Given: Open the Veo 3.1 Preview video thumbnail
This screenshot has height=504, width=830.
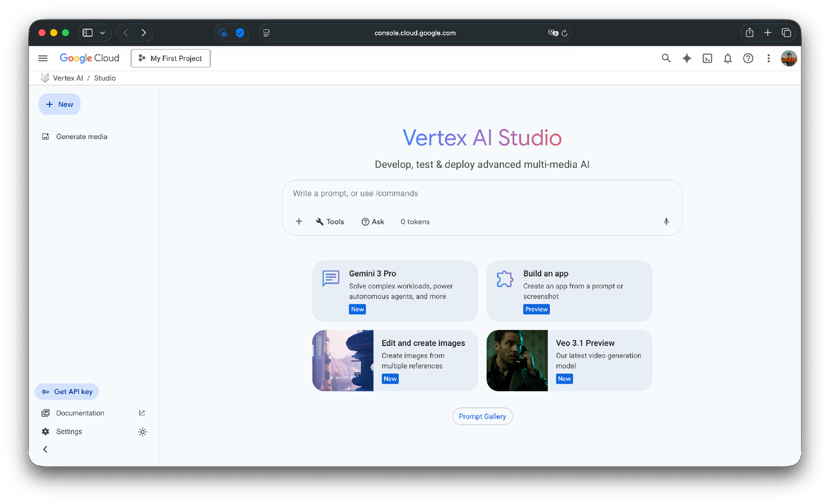Looking at the screenshot, I should 517,360.
